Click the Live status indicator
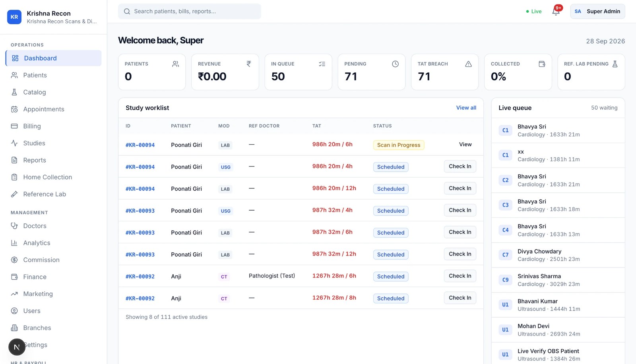This screenshot has width=636, height=364. pyautogui.click(x=533, y=11)
